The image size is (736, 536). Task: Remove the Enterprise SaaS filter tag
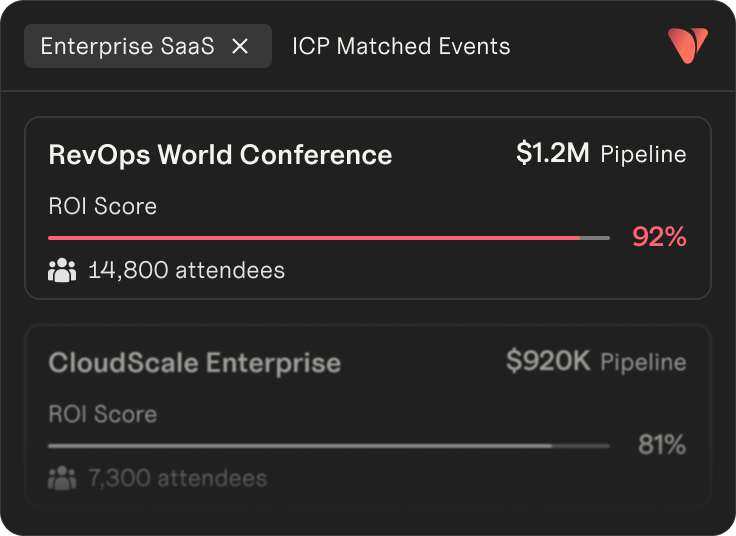[240, 46]
